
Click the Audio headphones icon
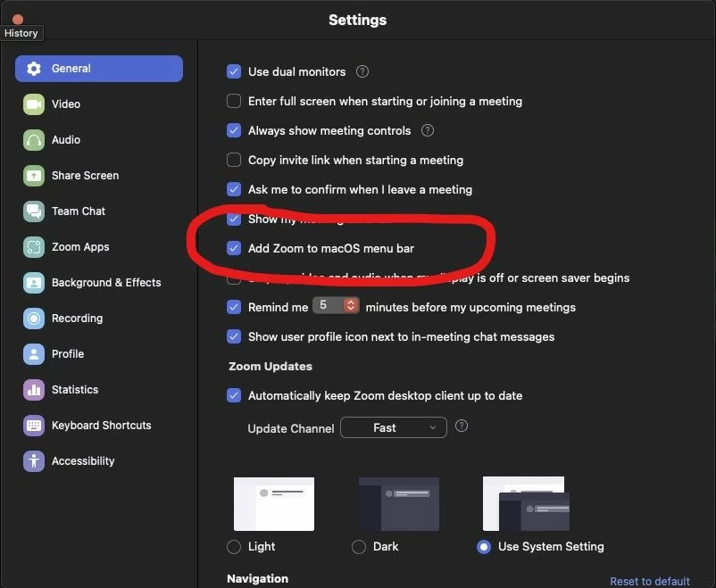[34, 140]
